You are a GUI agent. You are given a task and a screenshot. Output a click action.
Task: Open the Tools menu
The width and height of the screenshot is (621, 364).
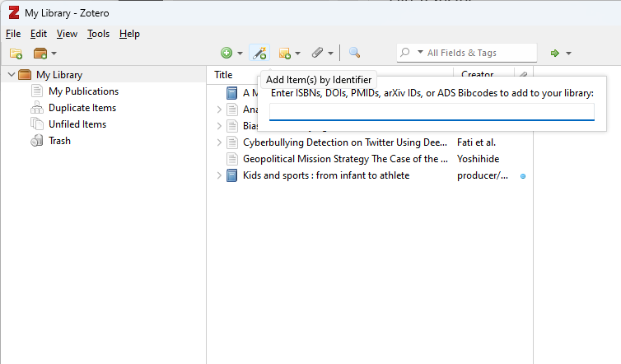tap(98, 34)
